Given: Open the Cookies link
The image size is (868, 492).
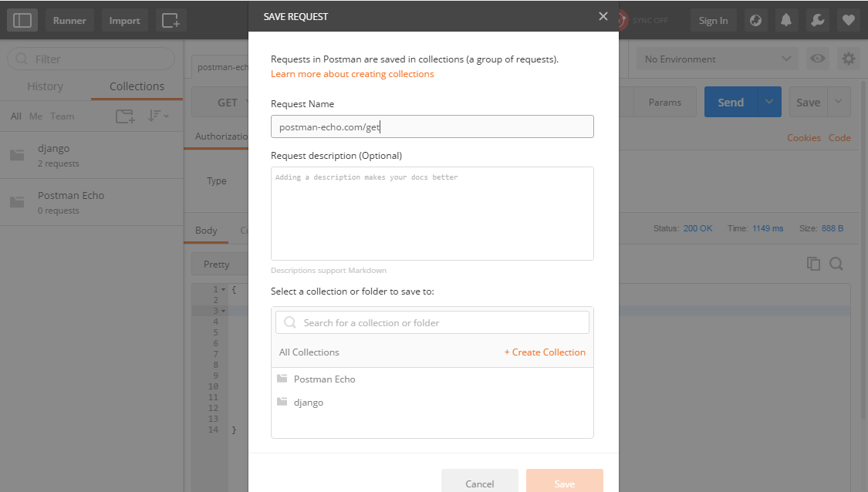Looking at the screenshot, I should pyautogui.click(x=804, y=138).
